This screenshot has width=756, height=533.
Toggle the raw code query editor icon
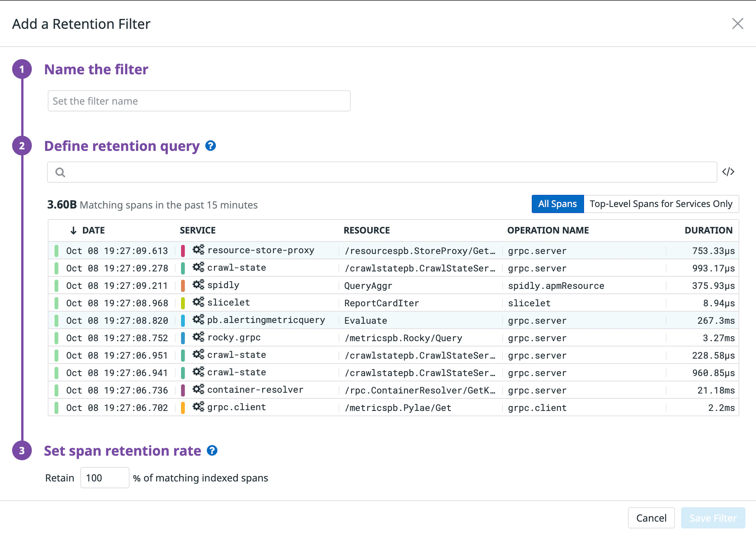[728, 172]
